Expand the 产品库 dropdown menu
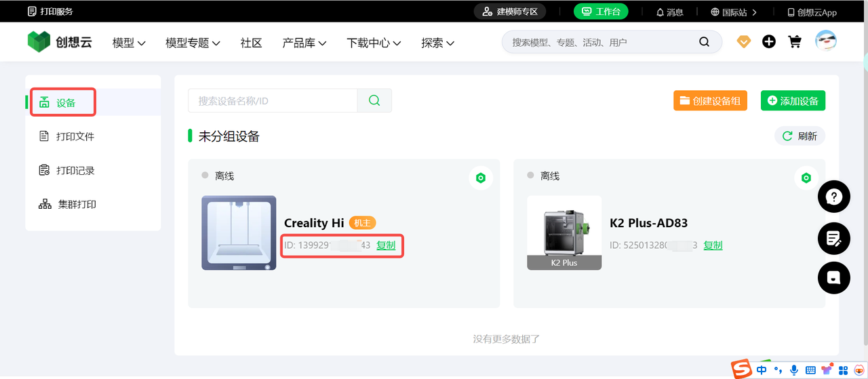This screenshot has height=379, width=868. [x=304, y=43]
